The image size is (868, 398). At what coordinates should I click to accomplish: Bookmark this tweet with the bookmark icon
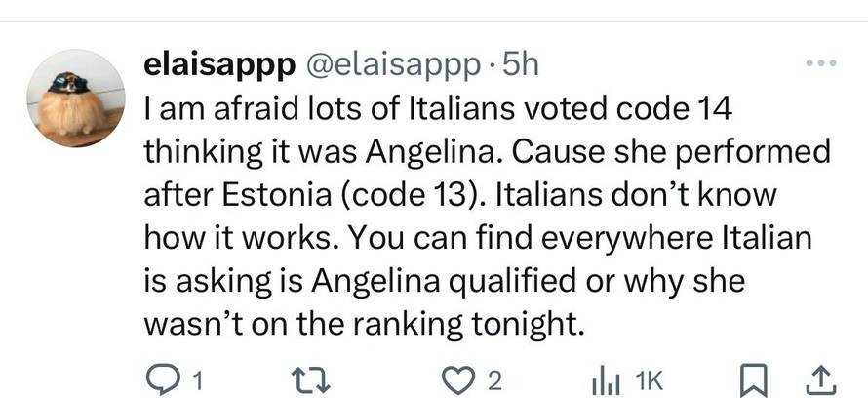(753, 379)
